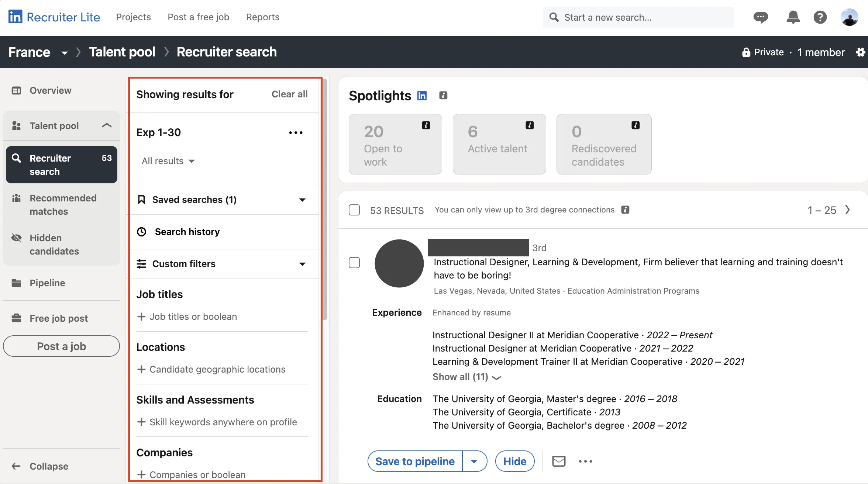
Task: Switch to the Reports section
Action: point(262,17)
